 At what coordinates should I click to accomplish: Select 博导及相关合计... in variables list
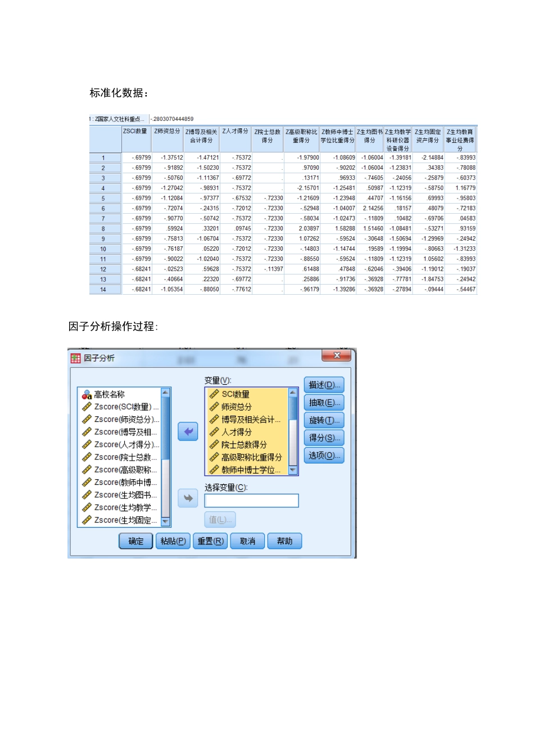[251, 420]
